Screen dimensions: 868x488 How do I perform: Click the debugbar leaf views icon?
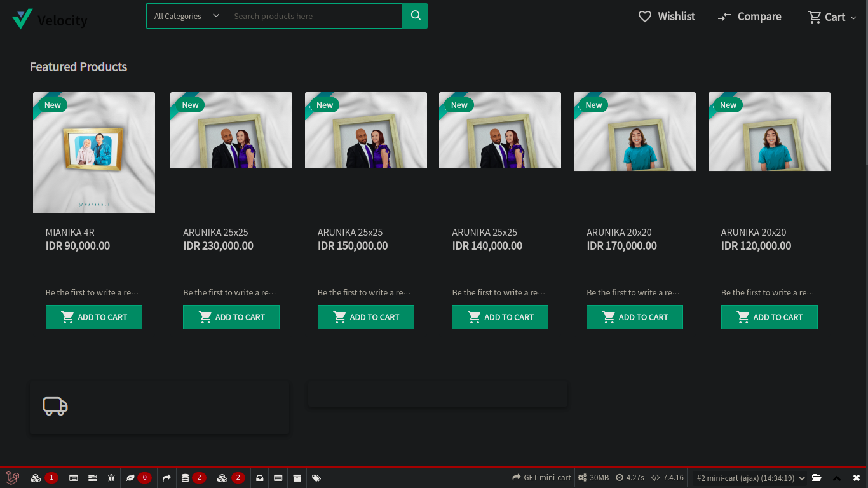click(130, 478)
